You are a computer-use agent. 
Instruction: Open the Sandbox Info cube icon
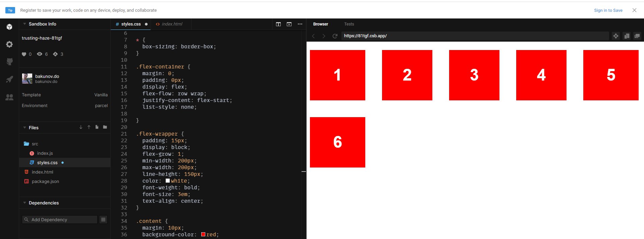9,27
